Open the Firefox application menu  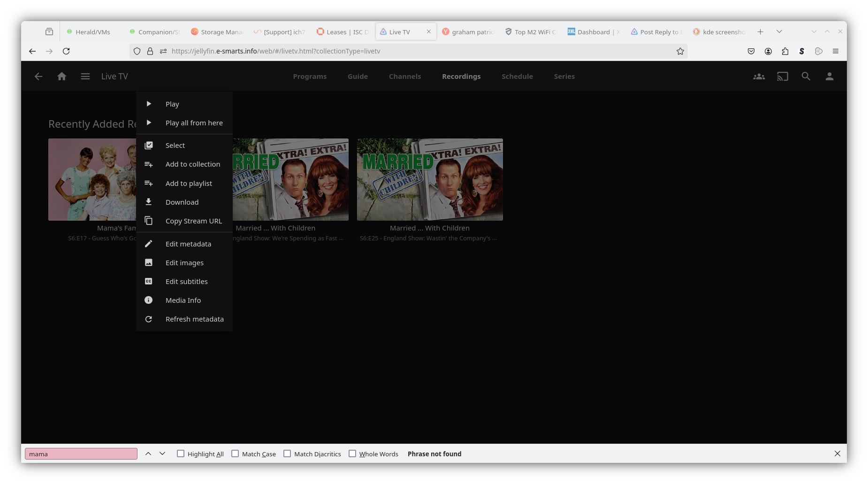(x=835, y=51)
